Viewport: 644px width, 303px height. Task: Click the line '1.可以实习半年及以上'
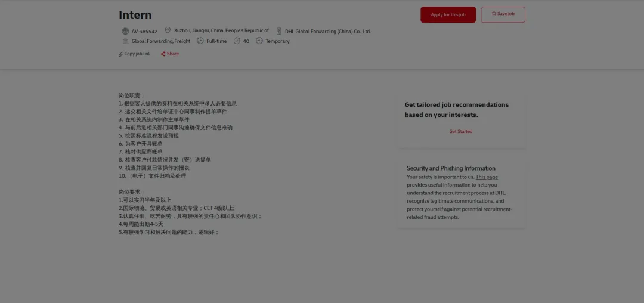(x=145, y=200)
